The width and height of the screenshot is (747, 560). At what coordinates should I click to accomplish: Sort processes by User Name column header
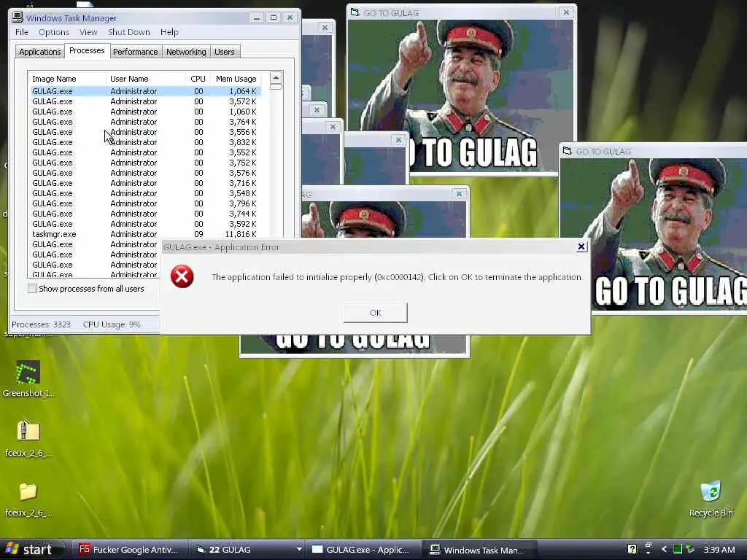coord(145,79)
